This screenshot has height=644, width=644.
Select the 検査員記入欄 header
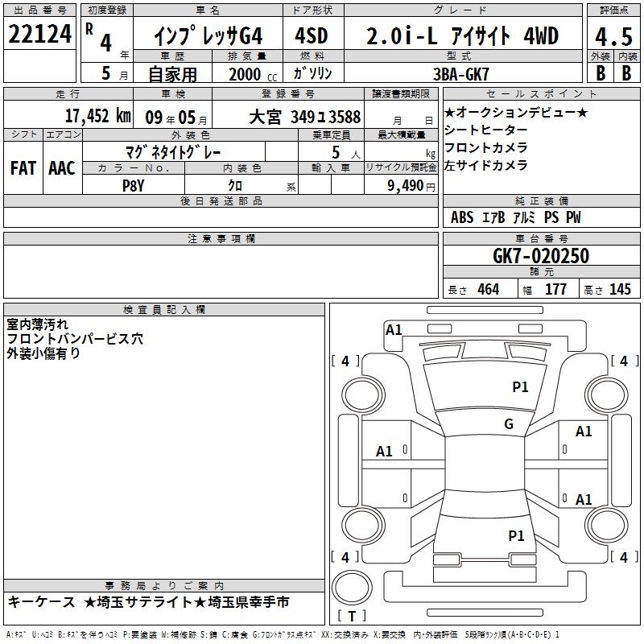(164, 310)
